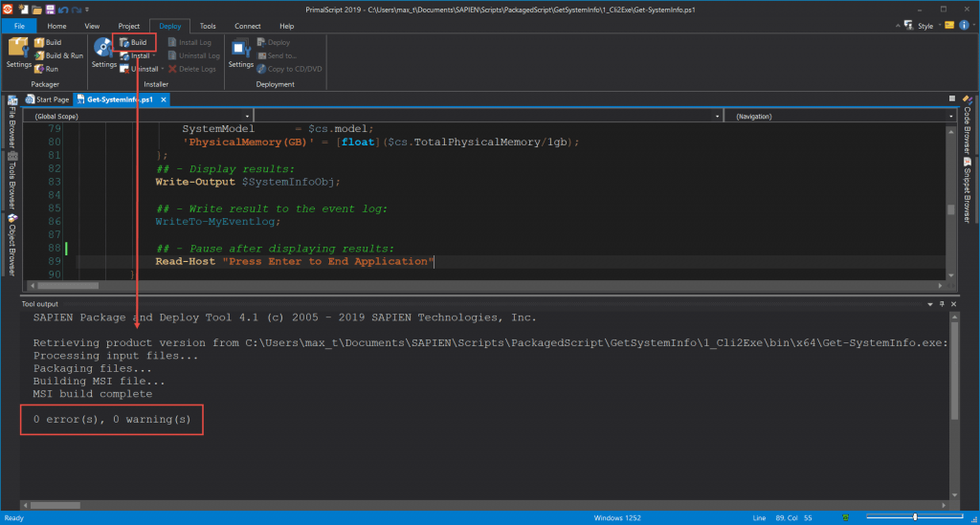Open the Tools Browser side panel
980x525 pixels.
tap(11, 181)
